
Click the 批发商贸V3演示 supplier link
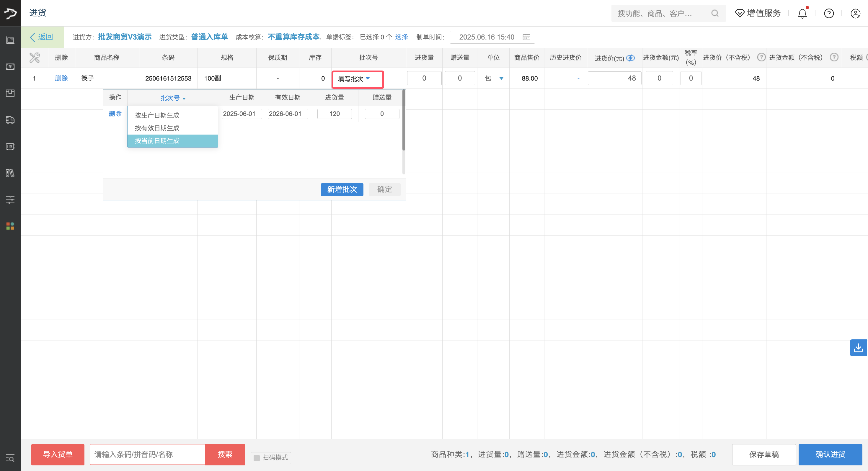click(x=125, y=37)
